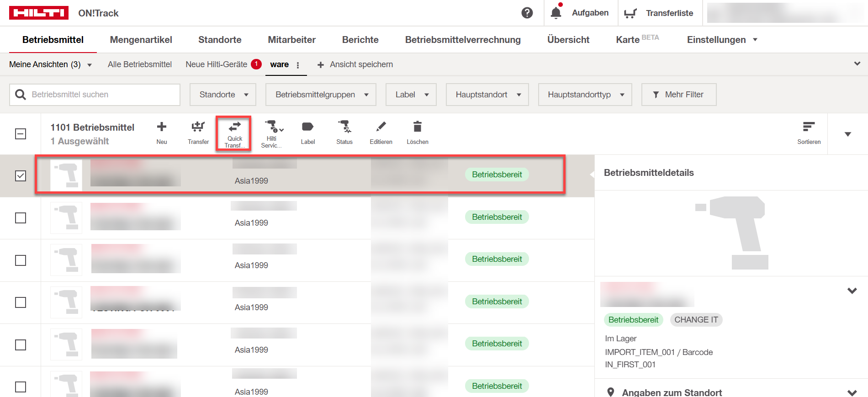Click the CHANGE IT label tag
Viewport: 868px width, 397px height.
pos(696,320)
